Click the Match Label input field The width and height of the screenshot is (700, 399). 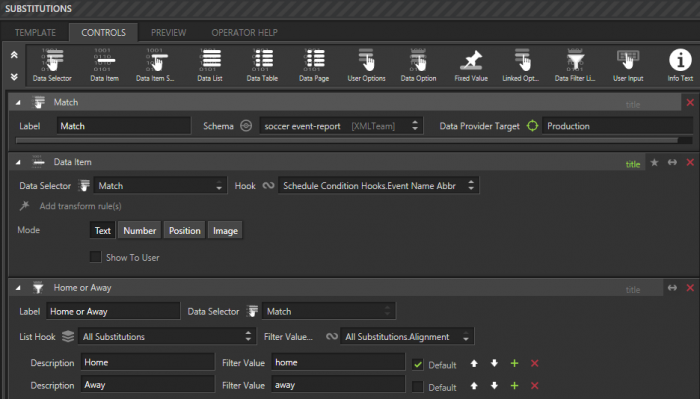point(124,126)
